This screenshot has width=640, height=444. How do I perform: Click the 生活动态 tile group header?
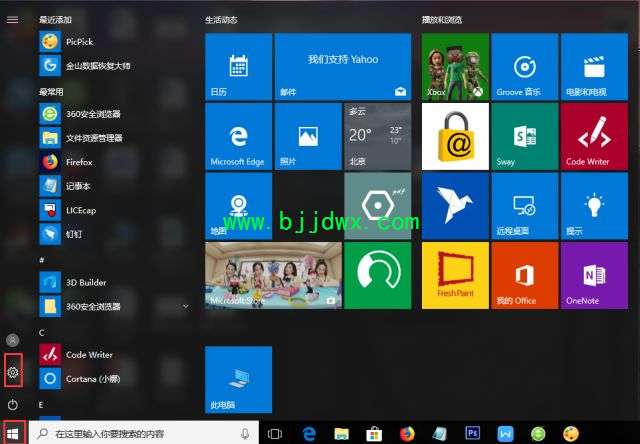tap(221, 20)
